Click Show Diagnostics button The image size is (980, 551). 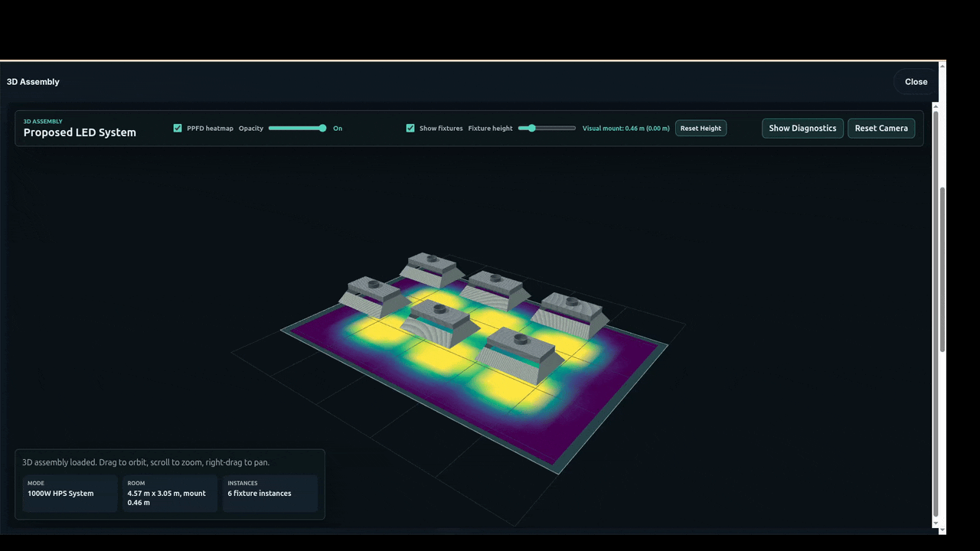pos(802,128)
